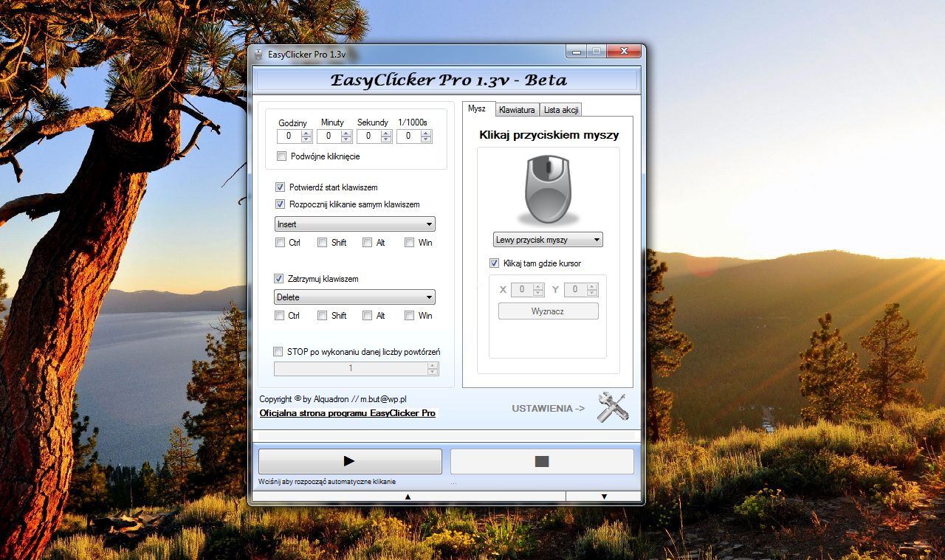Switch to the Lista akcji tab

coord(560,109)
